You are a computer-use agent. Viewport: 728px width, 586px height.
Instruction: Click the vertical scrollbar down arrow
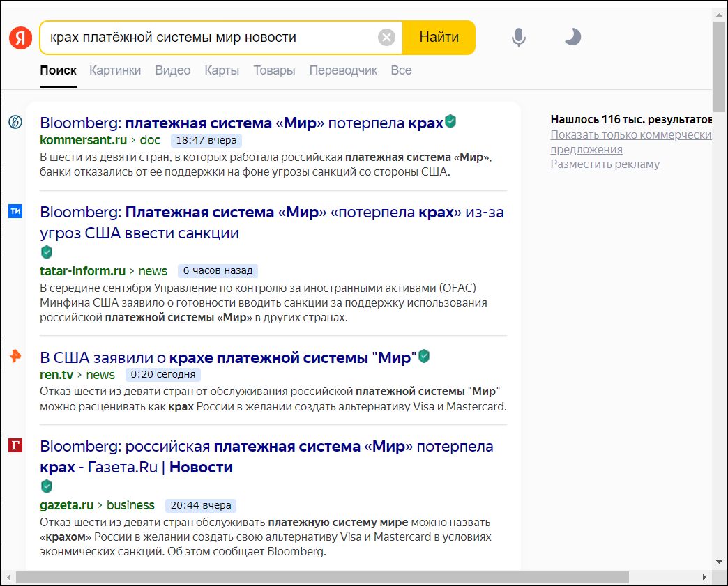(x=720, y=561)
